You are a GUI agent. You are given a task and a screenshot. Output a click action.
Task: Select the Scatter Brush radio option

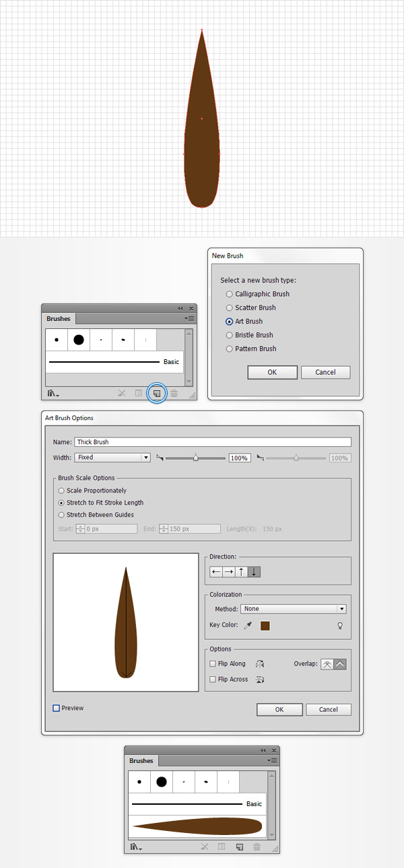coord(230,308)
